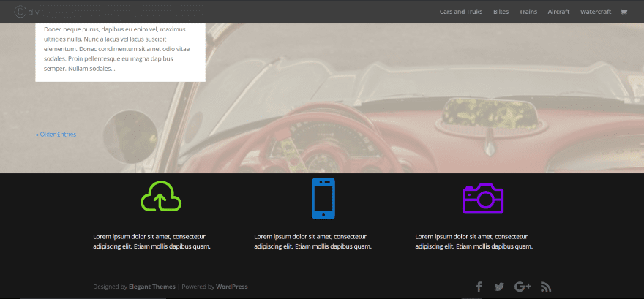Screen dimensions: 644x299
Task: Click the Lorem ipsum text under phone icon
Action: (313, 241)
